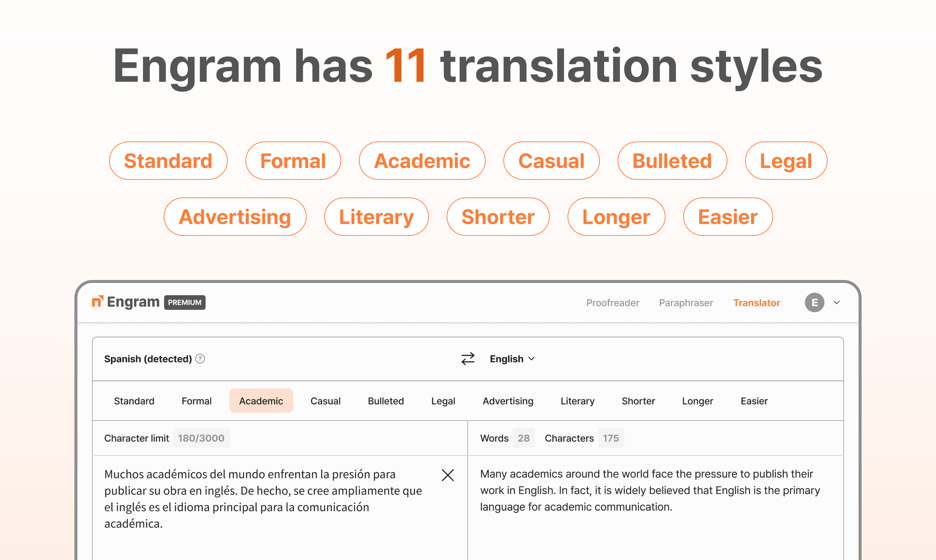
Task: Switch to the Casual style tab
Action: [x=325, y=401]
